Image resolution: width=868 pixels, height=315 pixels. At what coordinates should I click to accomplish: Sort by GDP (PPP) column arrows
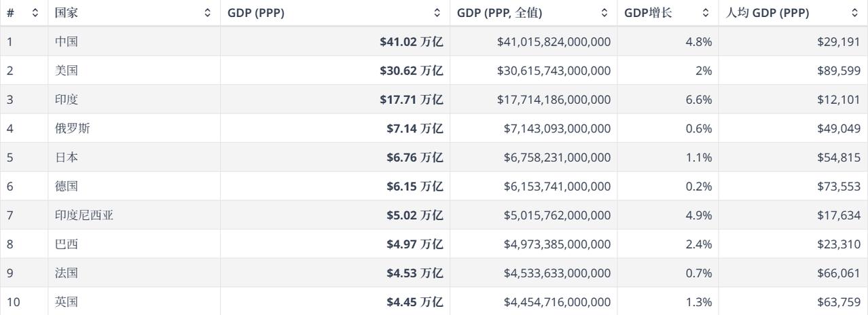point(437,13)
